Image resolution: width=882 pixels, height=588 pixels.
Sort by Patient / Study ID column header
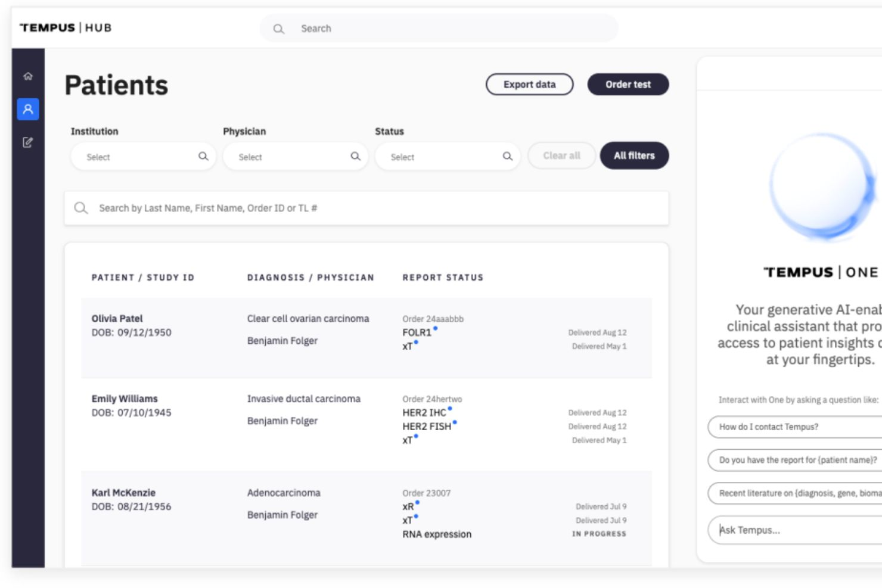143,278
